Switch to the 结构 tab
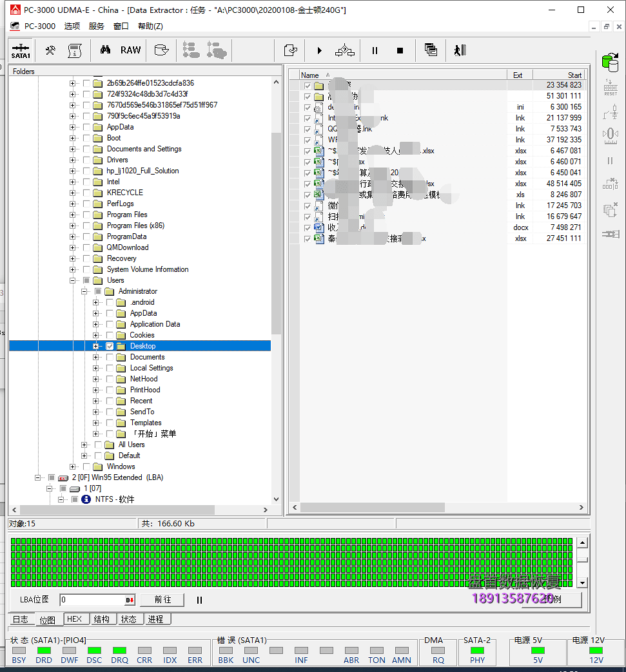Screen dimensions: 626x672 point(102,619)
